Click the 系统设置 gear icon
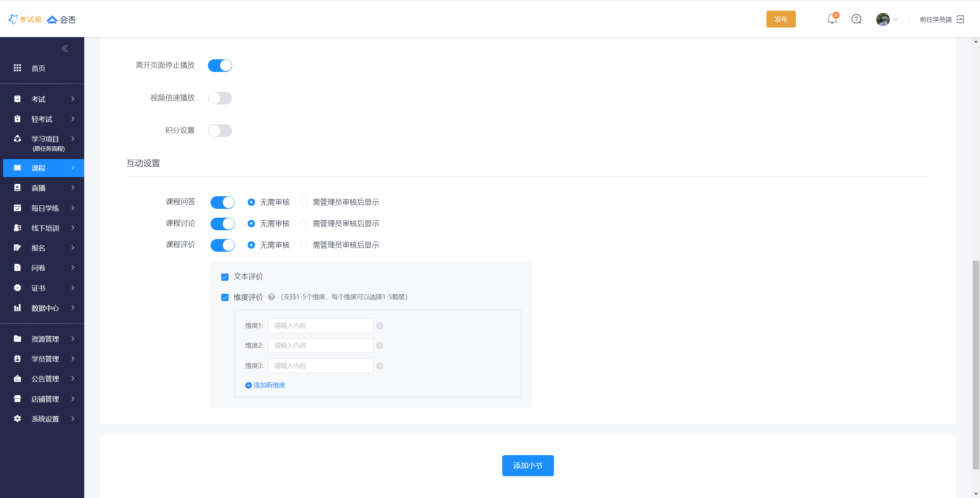 tap(18, 418)
